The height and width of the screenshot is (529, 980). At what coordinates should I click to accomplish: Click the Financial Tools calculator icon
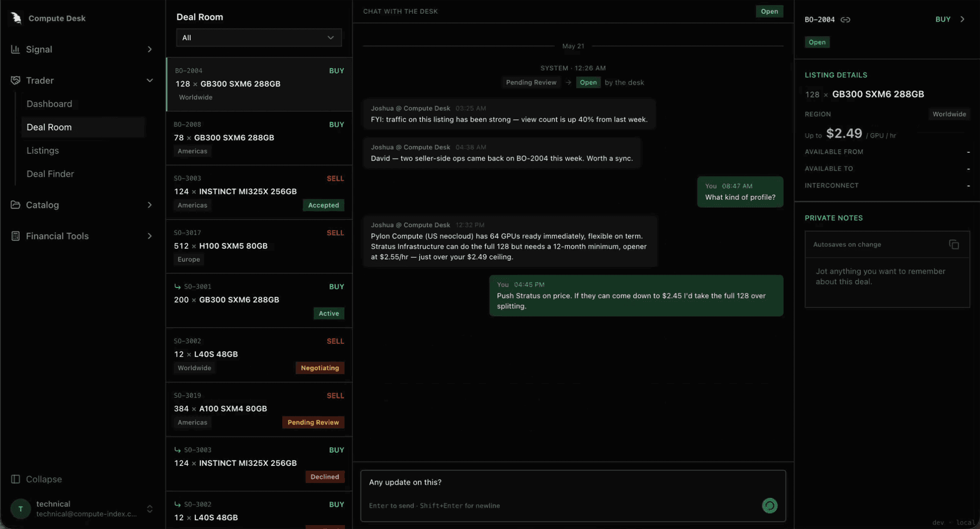[x=15, y=236]
